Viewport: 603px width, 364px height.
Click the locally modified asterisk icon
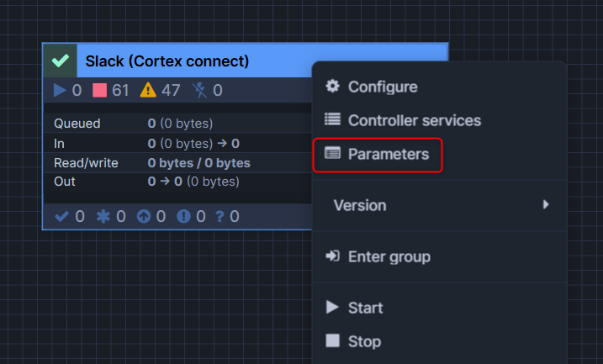pos(103,216)
